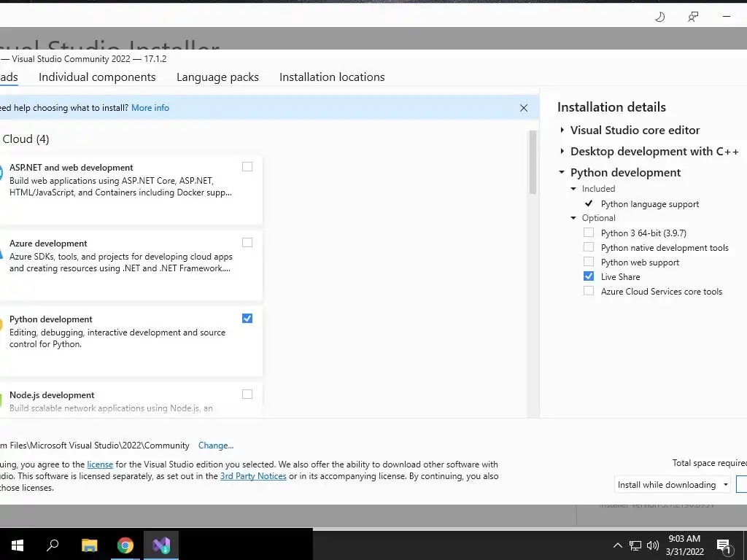Viewport: 747px width, 560px height.
Task: Check Azure Cloud Services core tools
Action: click(x=589, y=291)
